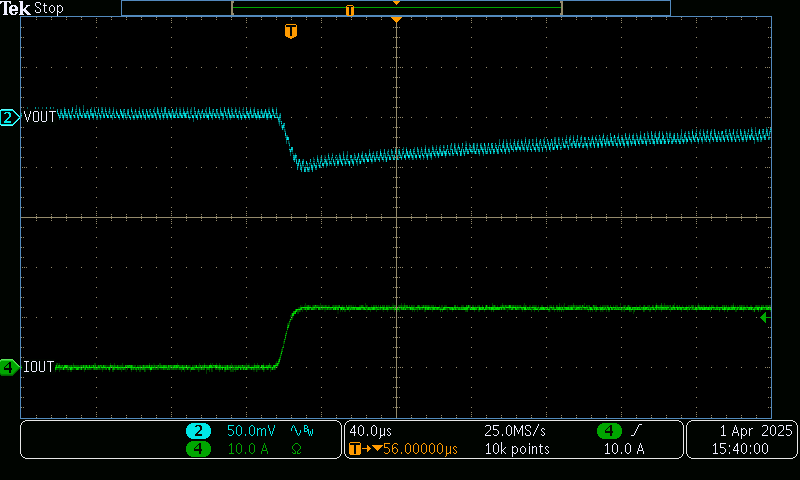Click the channel 2 VOUT ground marker

(9, 118)
